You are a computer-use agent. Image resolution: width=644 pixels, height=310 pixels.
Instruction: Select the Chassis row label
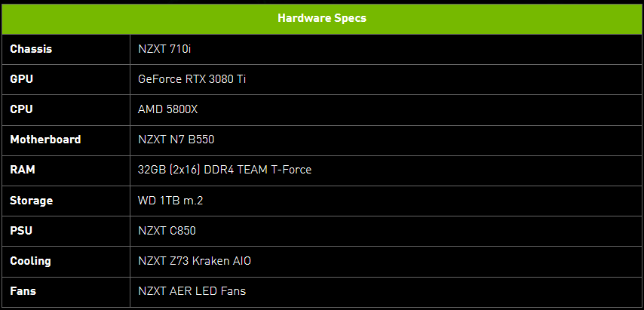pyautogui.click(x=31, y=49)
